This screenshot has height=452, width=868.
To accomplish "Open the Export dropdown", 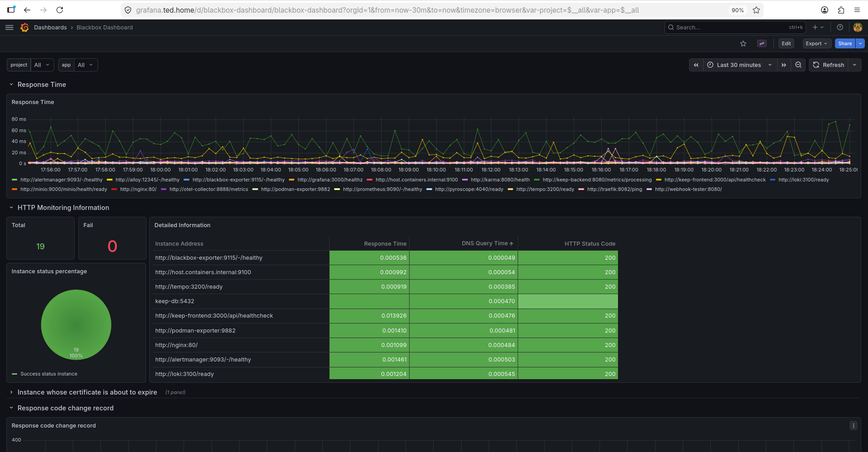I will pos(816,43).
